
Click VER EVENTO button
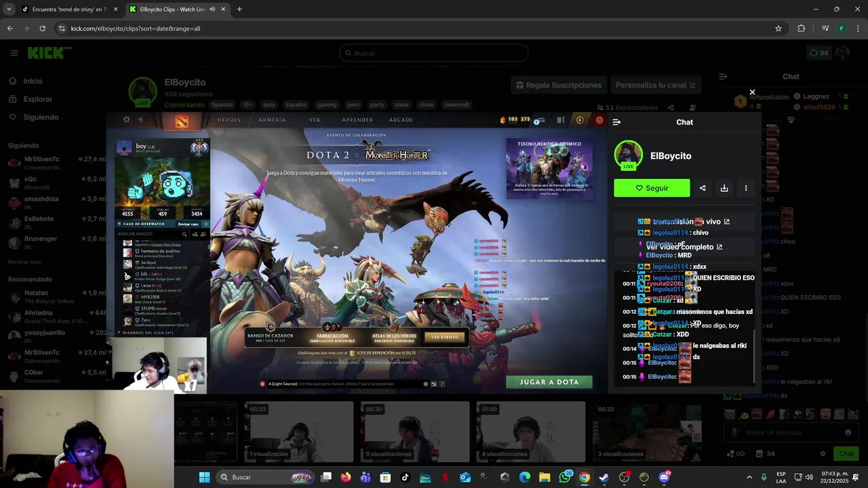(445, 337)
